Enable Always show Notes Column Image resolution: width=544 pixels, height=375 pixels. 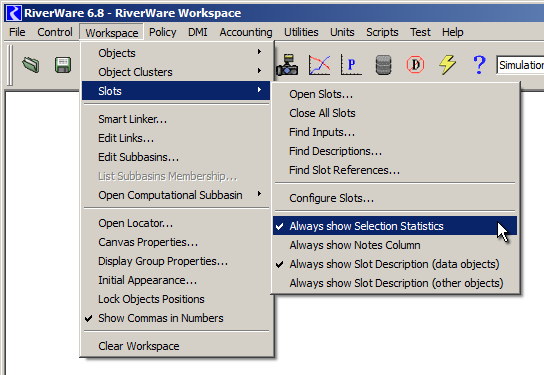[395, 245]
